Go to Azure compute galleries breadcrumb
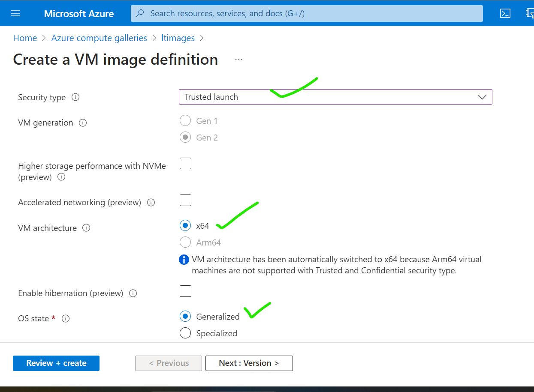This screenshot has height=392, width=534. point(99,38)
